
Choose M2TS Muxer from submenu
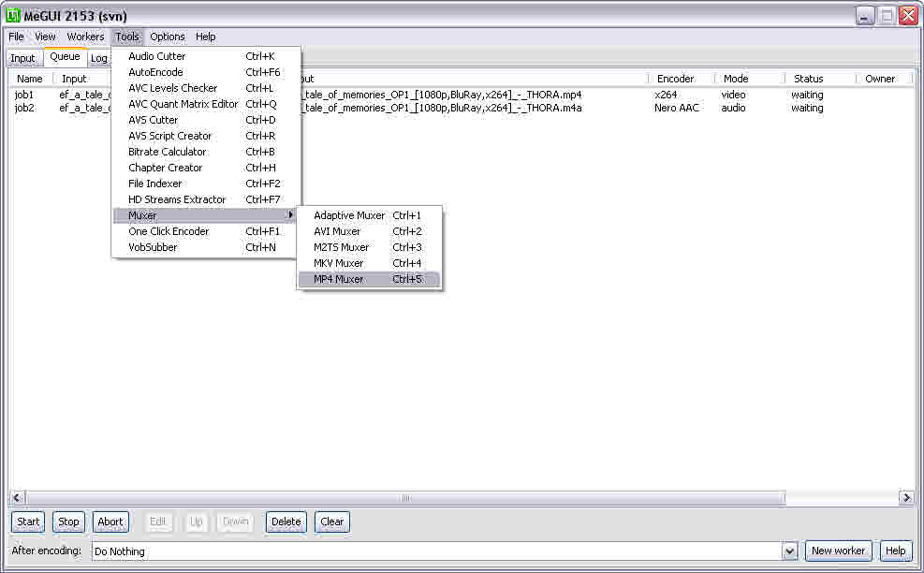[369, 247]
